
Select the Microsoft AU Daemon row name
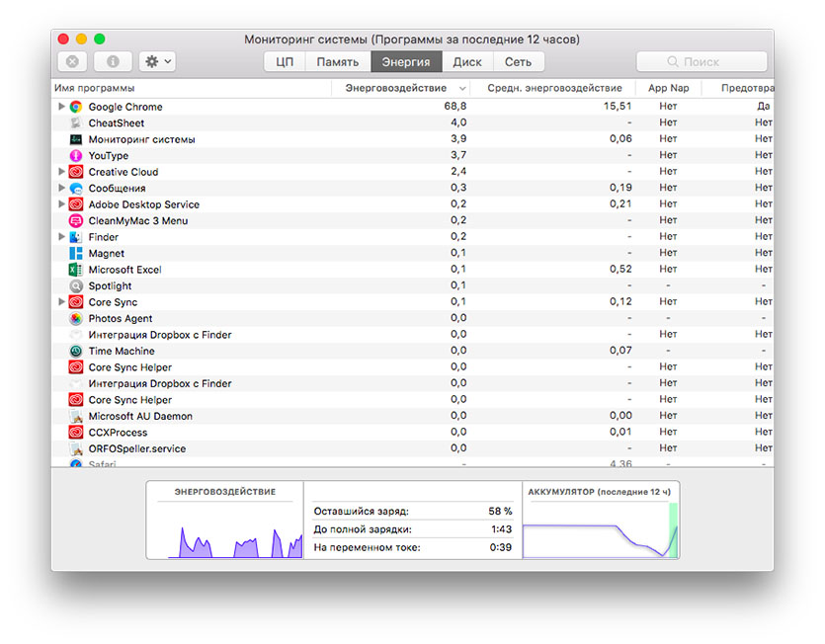pyautogui.click(x=140, y=416)
